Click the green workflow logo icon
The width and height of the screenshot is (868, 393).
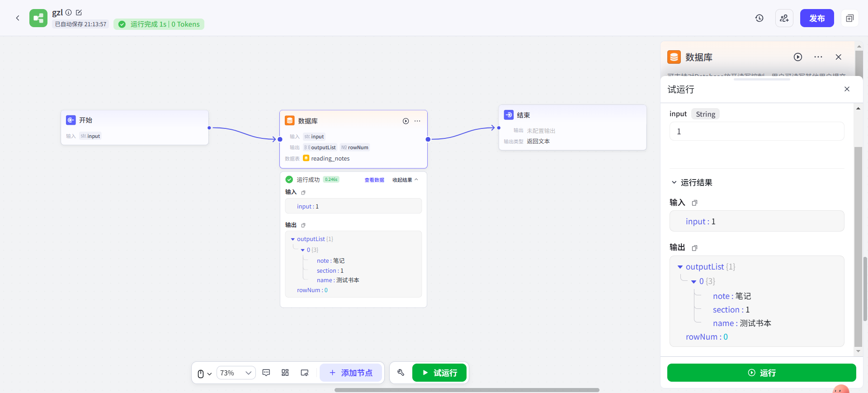pyautogui.click(x=38, y=18)
